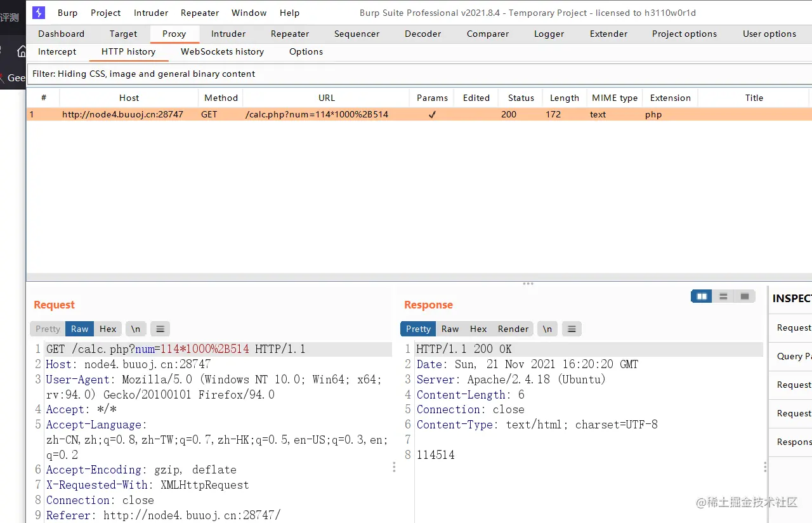Go to the Repeater main tab
Image resolution: width=812 pixels, height=523 pixels.
click(x=290, y=34)
